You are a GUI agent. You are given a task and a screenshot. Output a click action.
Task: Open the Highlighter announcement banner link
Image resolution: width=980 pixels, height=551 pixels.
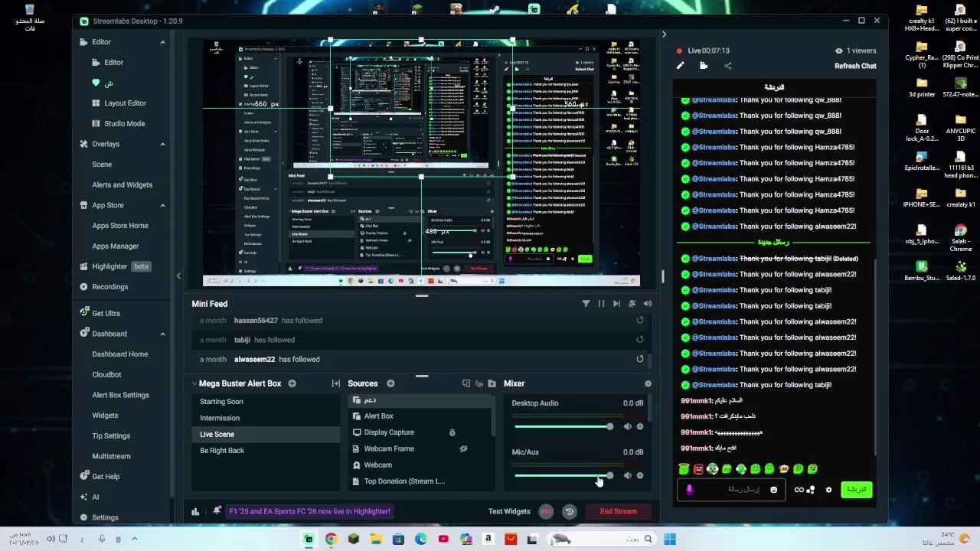309,511
